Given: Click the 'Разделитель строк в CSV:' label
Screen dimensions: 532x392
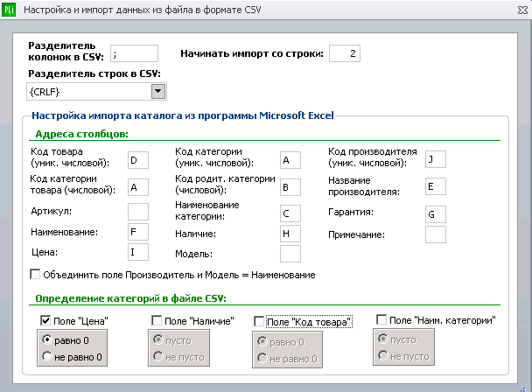Looking at the screenshot, I should click(94, 73).
